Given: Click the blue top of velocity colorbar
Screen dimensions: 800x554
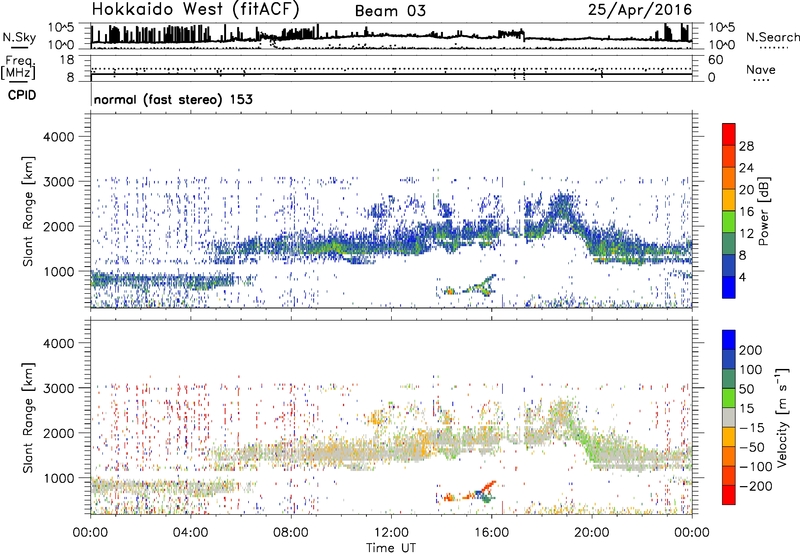Looking at the screenshot, I should point(729,340).
